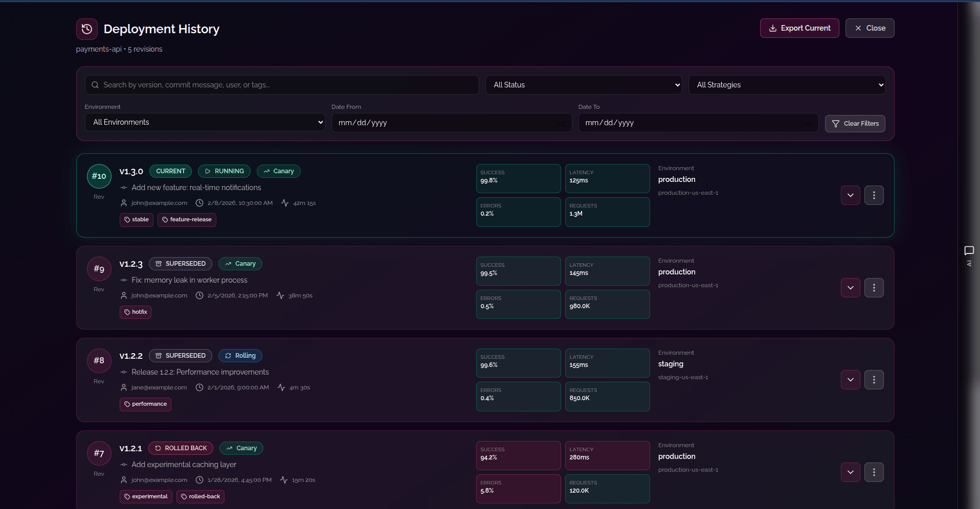The image size is (980, 509).
Task: Open the All Status dropdown
Action: [583, 85]
